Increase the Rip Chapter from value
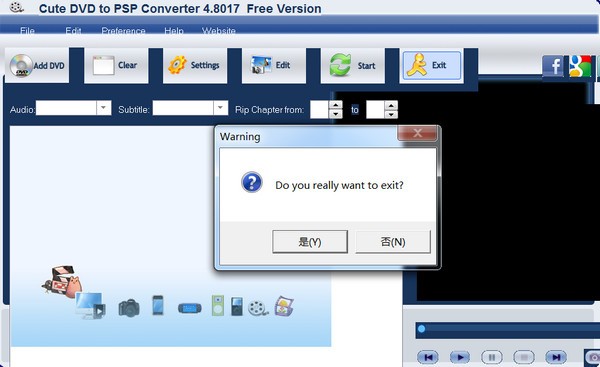This screenshot has width=600, height=367. 336,104
